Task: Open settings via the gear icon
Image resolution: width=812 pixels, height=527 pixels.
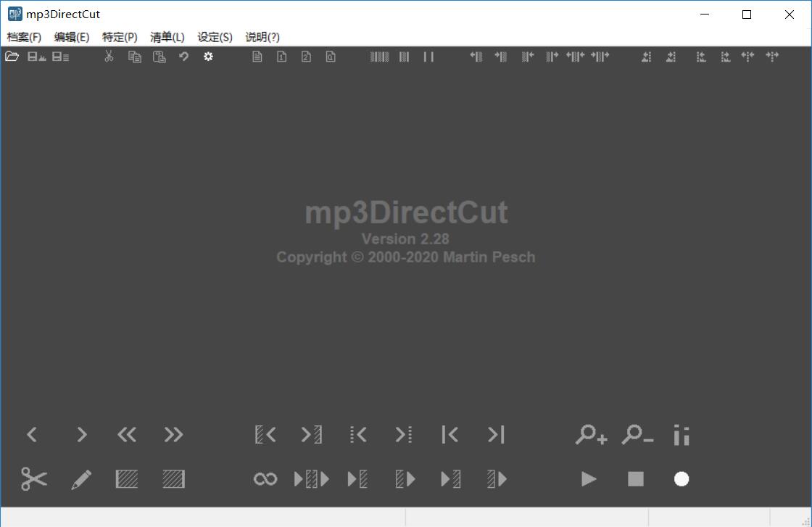Action: point(208,57)
